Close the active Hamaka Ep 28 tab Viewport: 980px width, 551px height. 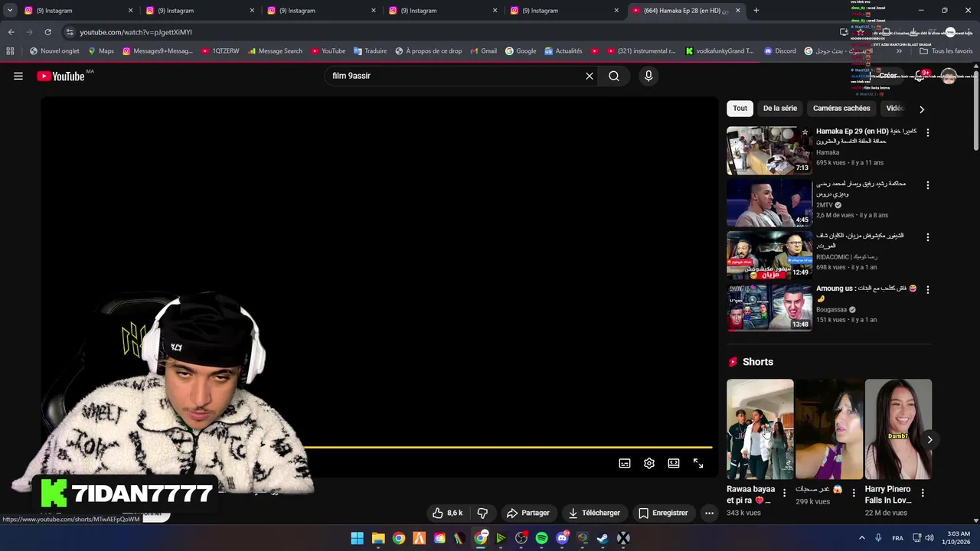(x=738, y=11)
